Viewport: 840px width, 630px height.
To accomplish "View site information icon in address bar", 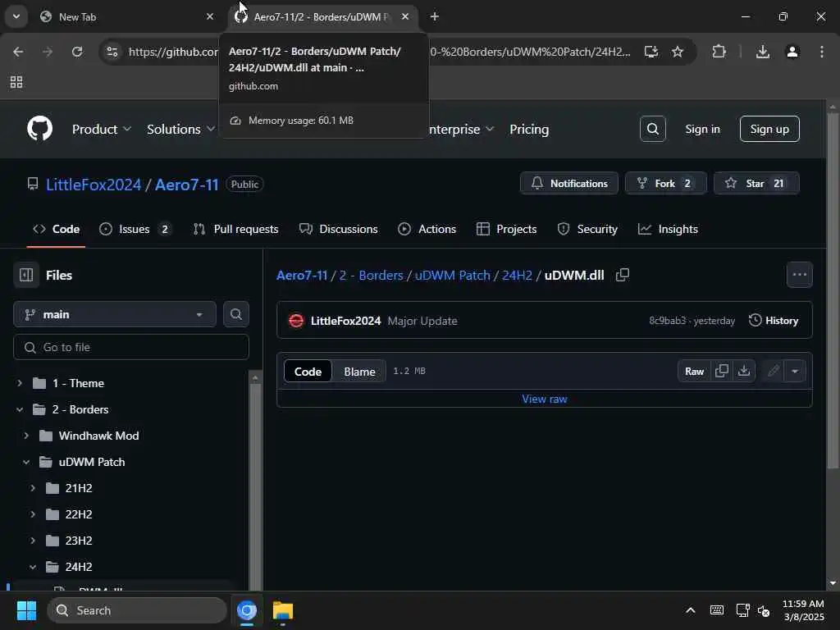I will [x=112, y=52].
